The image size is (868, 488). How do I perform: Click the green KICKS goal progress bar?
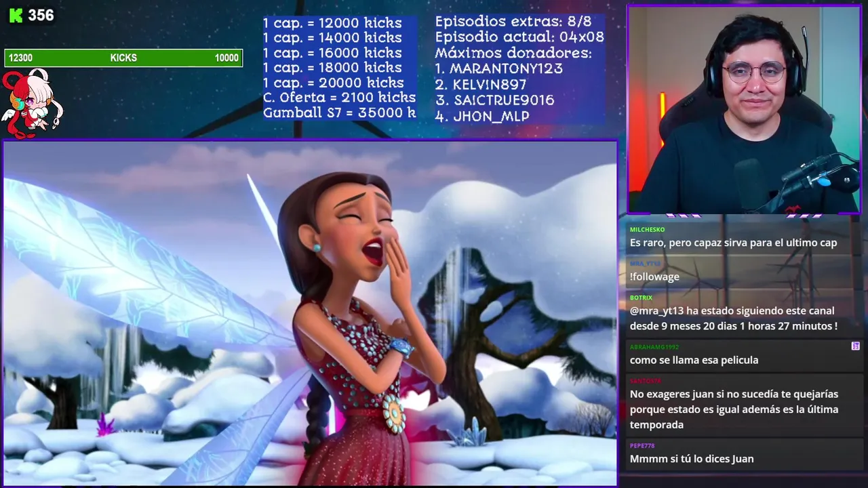pos(123,58)
